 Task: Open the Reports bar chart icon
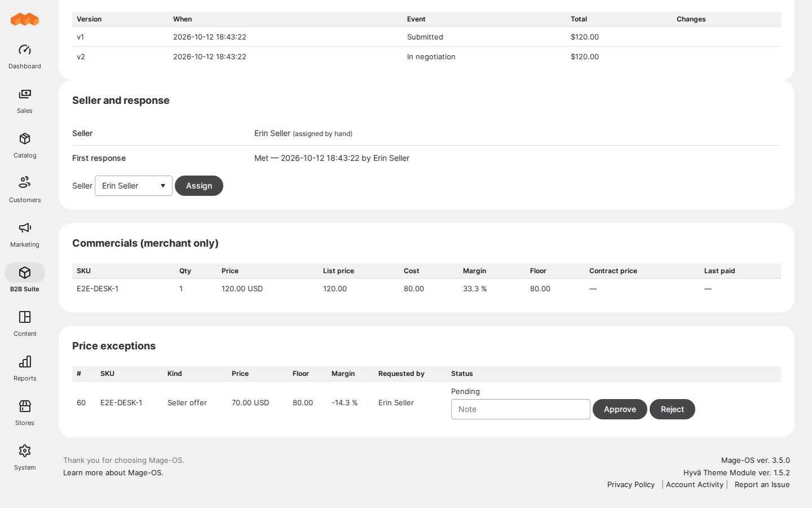(25, 362)
